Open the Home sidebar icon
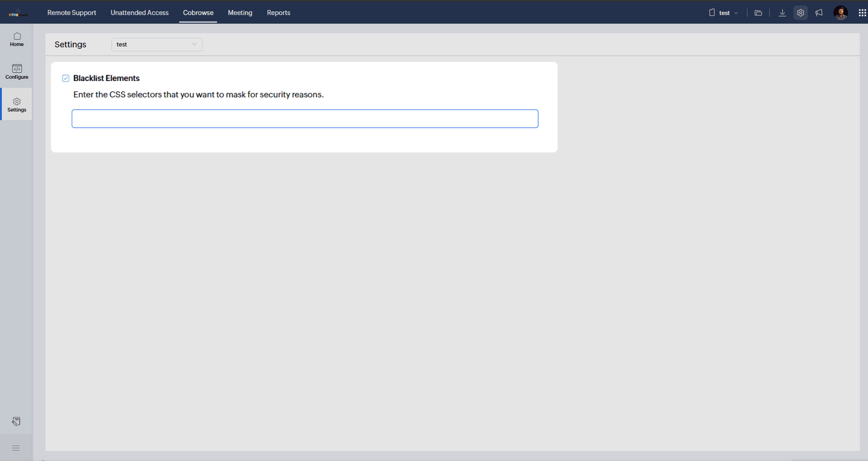 click(17, 40)
